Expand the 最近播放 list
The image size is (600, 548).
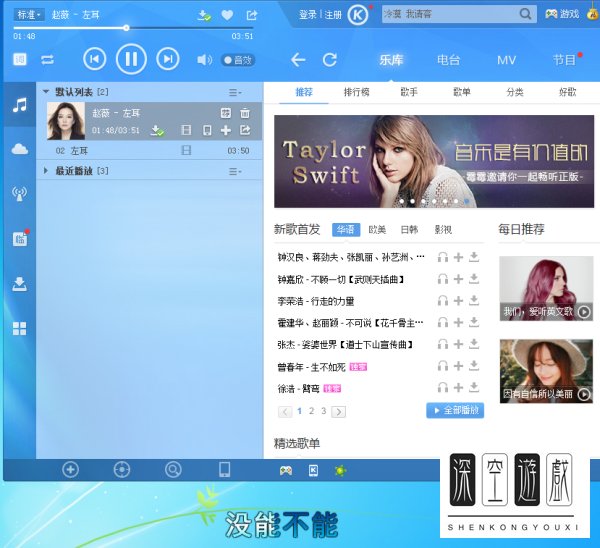click(46, 171)
